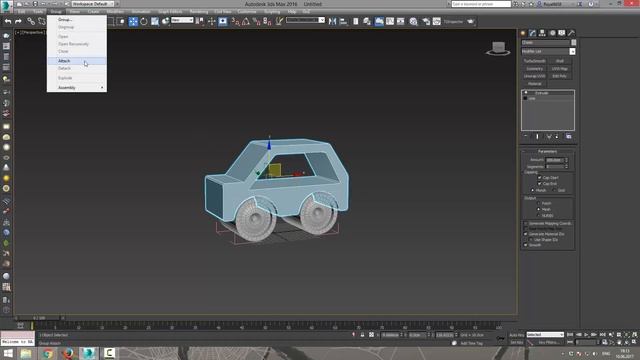The image size is (640, 360).
Task: Select the Grid capping radio button
Action: 554,191
